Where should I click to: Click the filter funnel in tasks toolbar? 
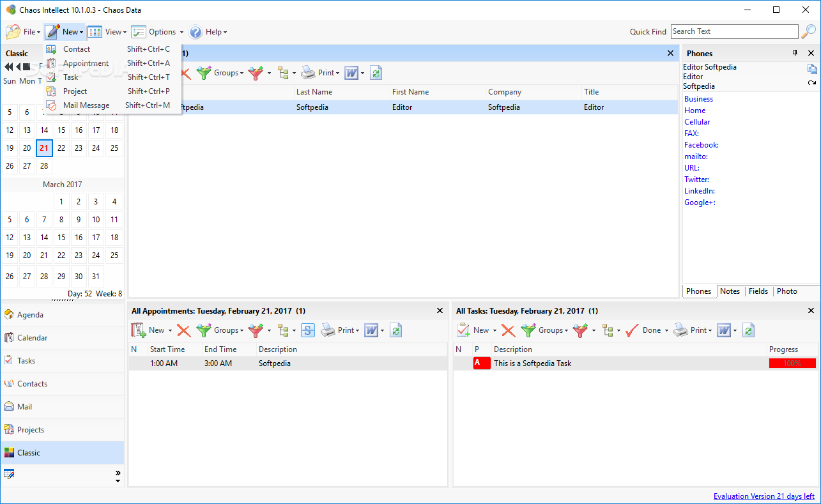[580, 330]
